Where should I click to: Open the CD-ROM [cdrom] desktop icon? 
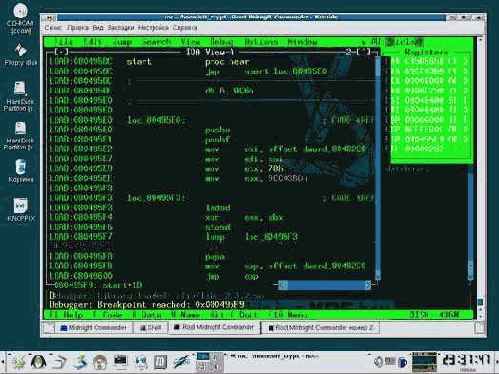(x=20, y=19)
